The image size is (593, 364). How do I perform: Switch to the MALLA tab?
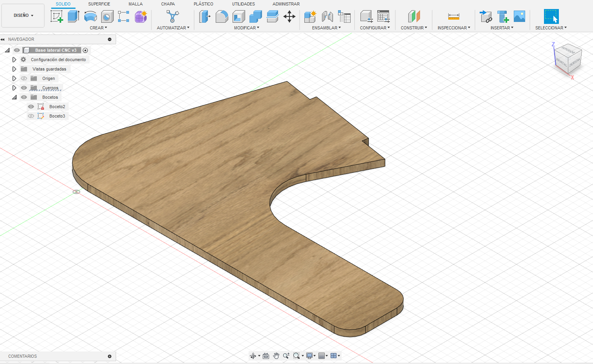[136, 4]
